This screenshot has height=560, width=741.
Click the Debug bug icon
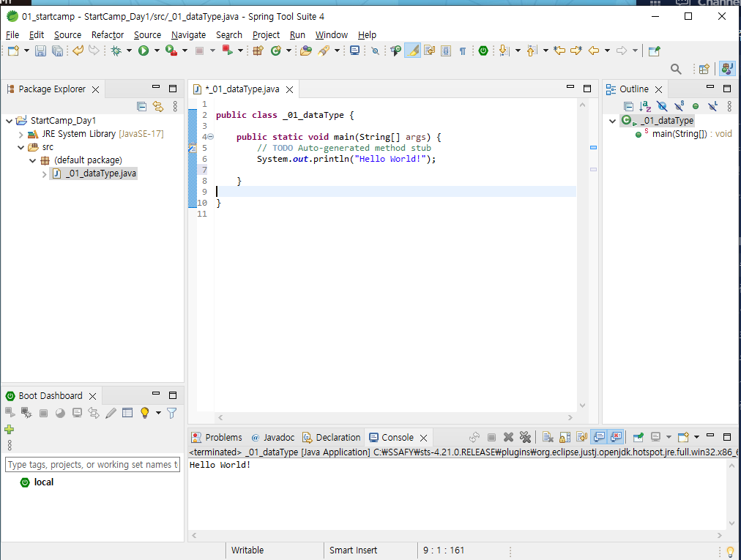116,51
